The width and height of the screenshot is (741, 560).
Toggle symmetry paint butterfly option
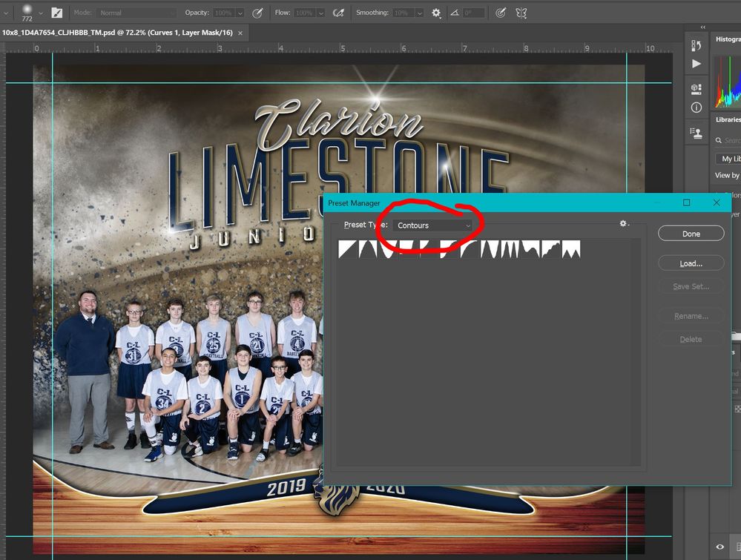tap(521, 13)
